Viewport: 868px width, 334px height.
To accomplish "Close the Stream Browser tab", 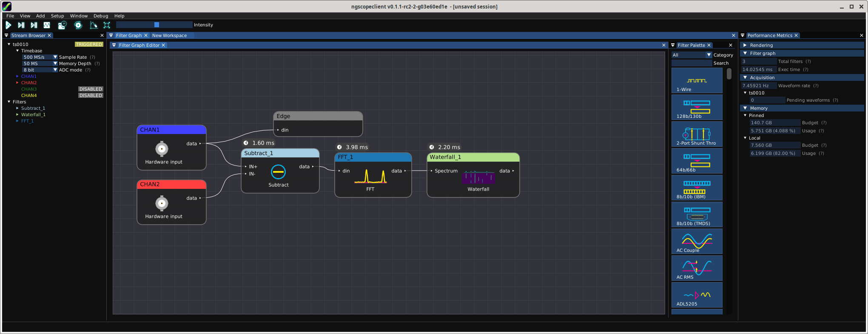I will click(x=49, y=35).
